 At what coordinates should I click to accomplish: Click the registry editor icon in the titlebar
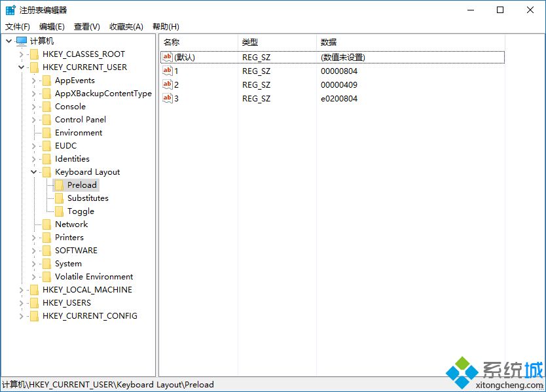[x=9, y=9]
